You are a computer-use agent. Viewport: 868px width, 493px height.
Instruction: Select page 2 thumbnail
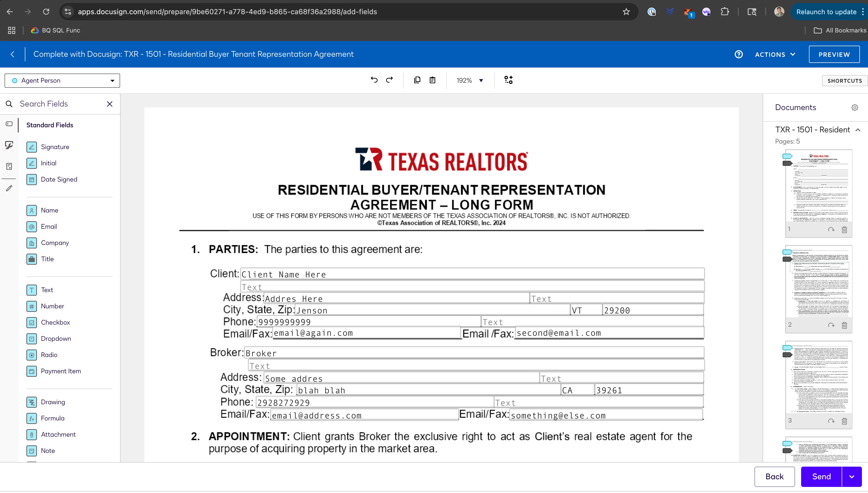818,282
